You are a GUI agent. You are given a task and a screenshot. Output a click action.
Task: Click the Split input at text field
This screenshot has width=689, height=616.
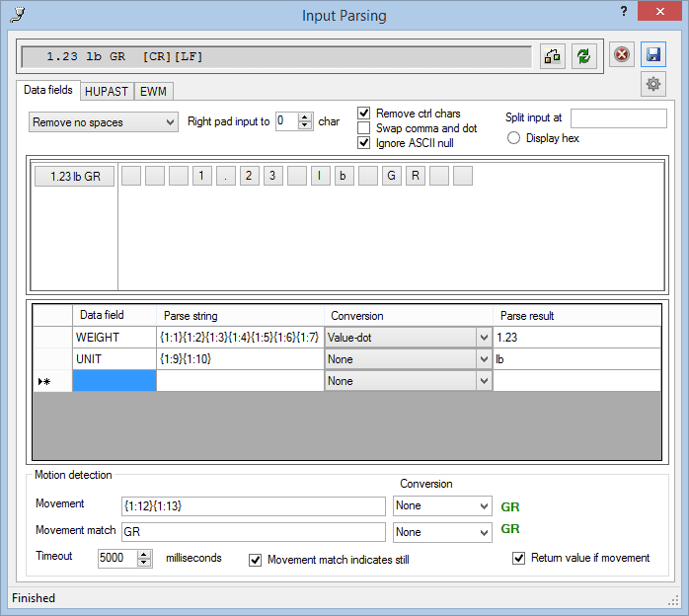point(619,118)
